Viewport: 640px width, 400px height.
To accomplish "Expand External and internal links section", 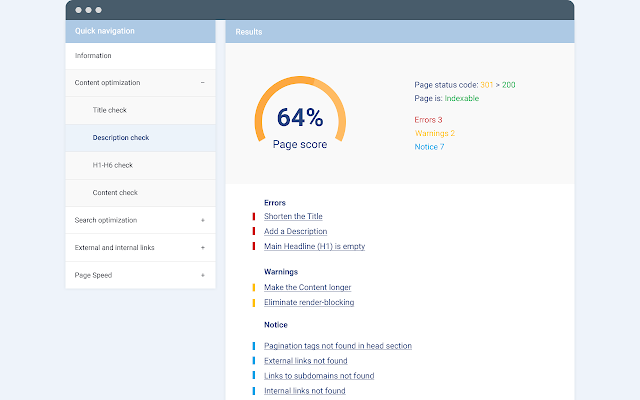I will 202,248.
